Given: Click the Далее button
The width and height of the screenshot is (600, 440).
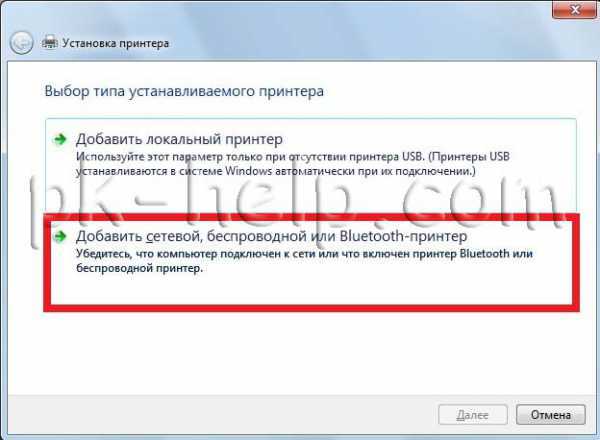Looking at the screenshot, I should (473, 415).
